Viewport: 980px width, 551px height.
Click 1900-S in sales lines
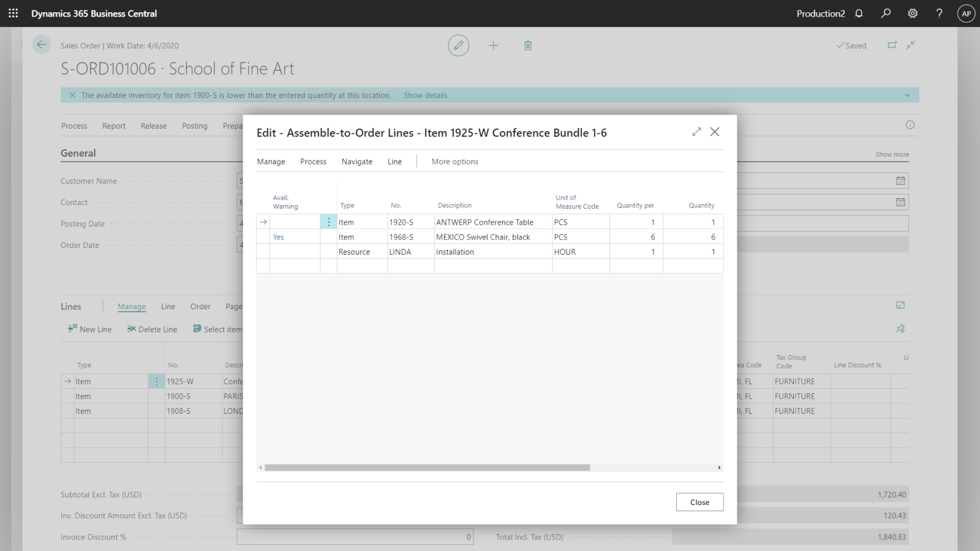coord(193,396)
